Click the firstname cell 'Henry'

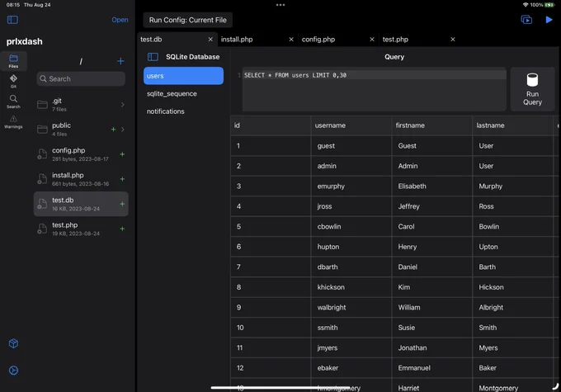(432, 247)
